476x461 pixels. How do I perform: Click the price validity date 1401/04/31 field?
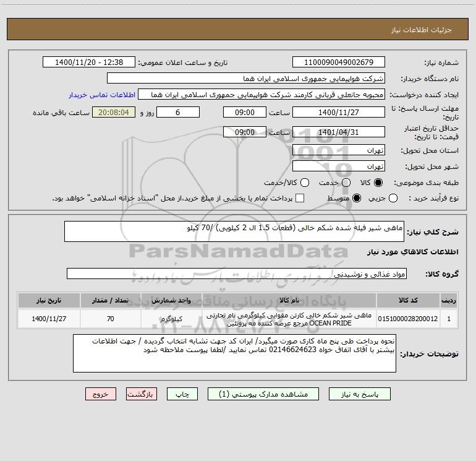[339, 132]
